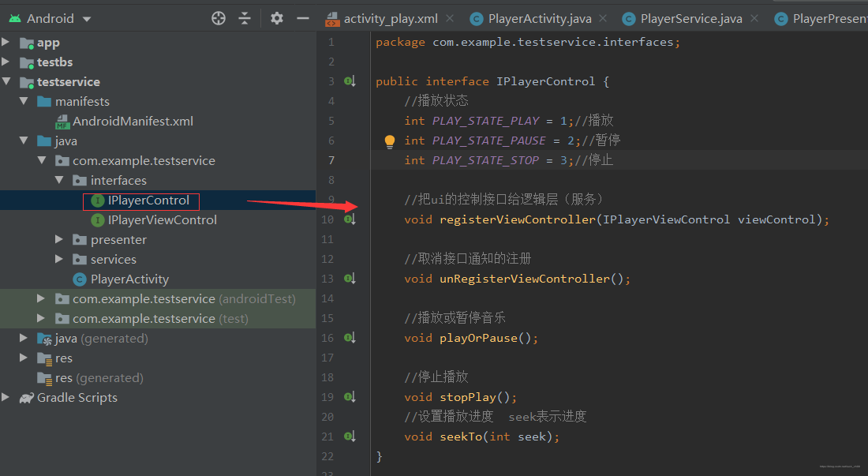Expand the androidTest package arrow
The image size is (868, 476).
[x=41, y=298]
